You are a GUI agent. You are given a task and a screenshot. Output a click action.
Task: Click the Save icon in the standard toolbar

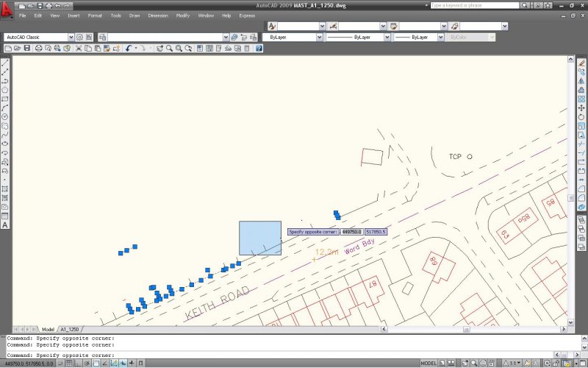coord(27,48)
